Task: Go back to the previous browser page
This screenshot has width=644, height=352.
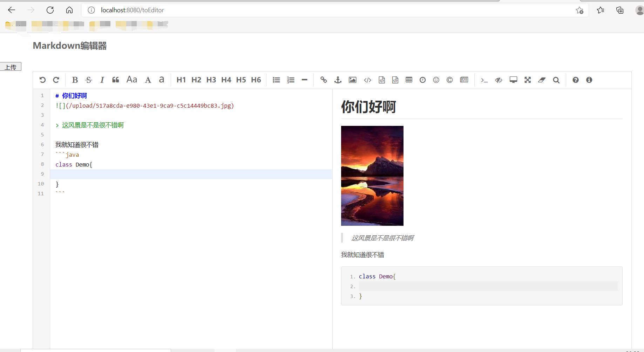Action: (x=12, y=10)
